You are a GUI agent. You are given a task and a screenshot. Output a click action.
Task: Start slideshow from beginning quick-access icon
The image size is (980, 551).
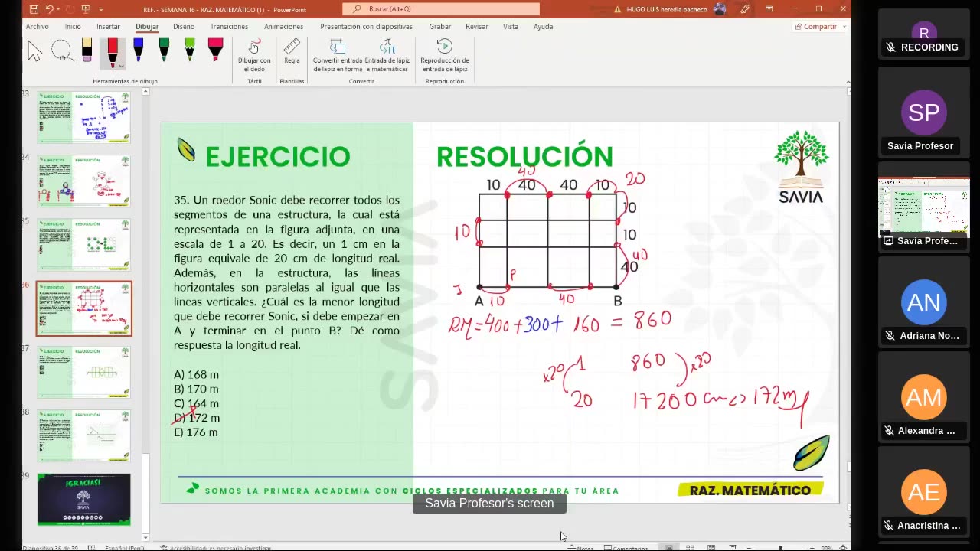click(x=85, y=9)
